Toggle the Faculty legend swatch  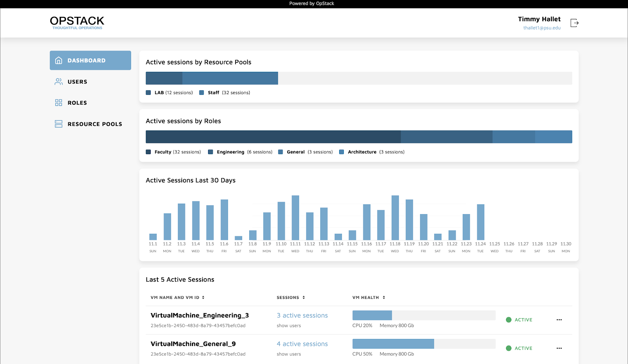tap(148, 152)
